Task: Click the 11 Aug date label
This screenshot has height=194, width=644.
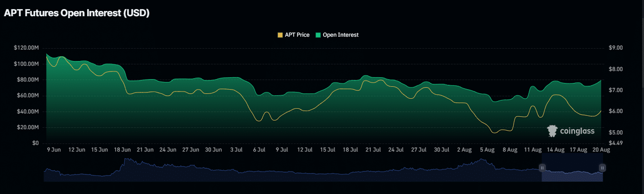Action: pyautogui.click(x=533, y=150)
